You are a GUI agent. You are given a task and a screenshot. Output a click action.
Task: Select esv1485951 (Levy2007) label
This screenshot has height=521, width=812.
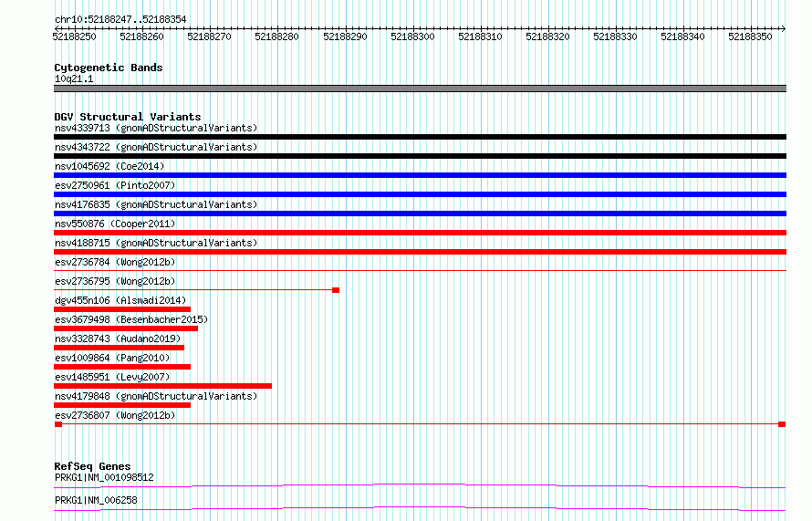112,377
